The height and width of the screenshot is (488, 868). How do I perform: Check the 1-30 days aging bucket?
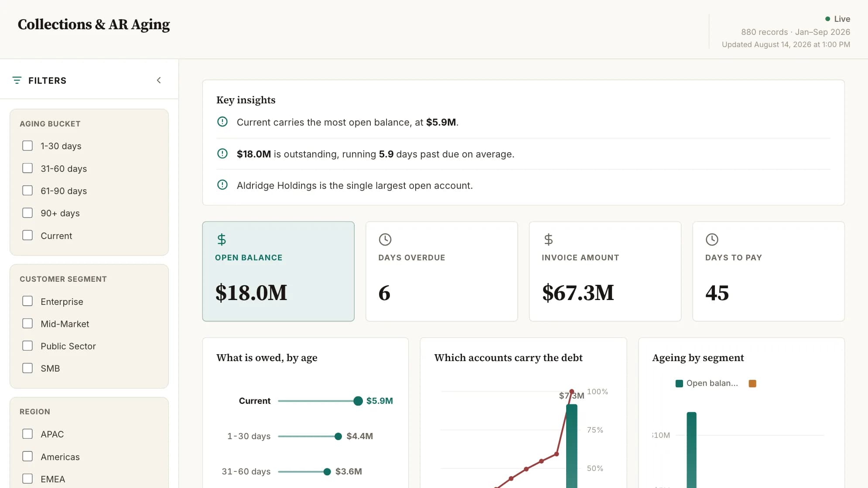[27, 146]
